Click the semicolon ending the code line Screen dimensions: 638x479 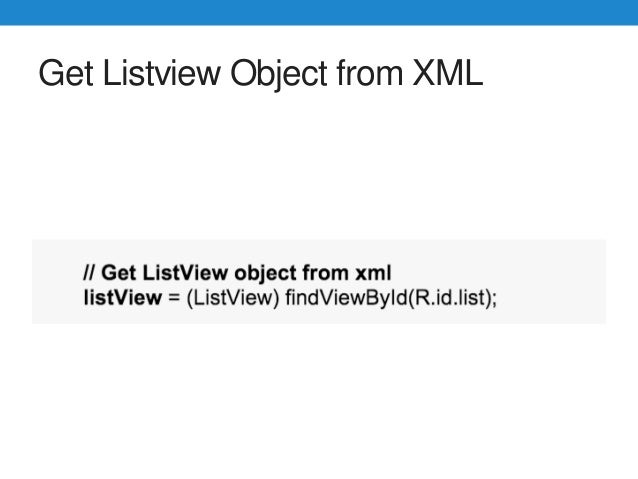tap(493, 298)
